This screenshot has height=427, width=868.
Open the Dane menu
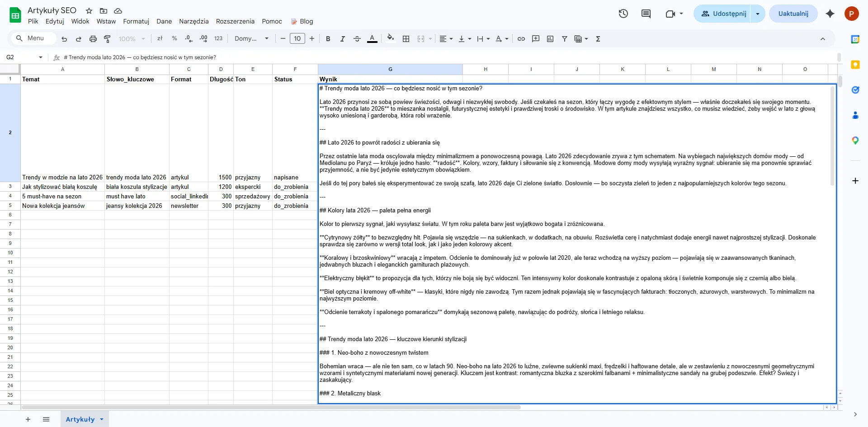164,21
